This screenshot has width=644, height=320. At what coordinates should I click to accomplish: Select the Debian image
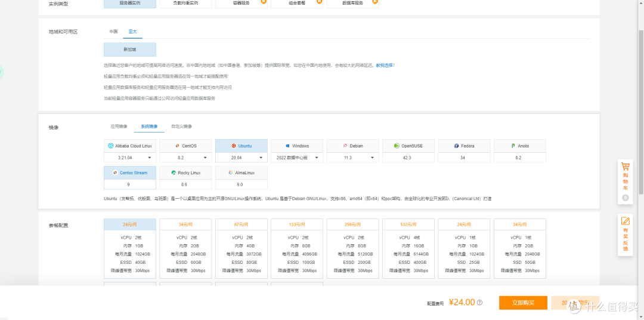click(353, 146)
